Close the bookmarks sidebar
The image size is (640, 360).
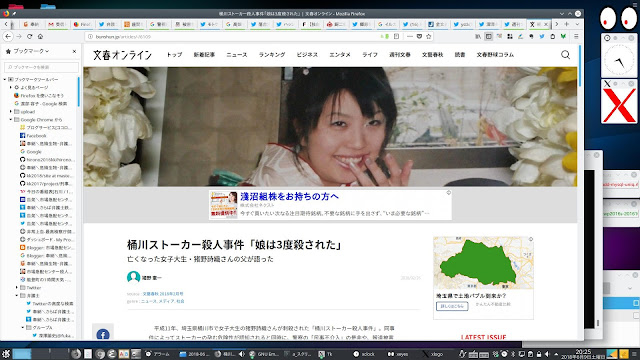pos(74,51)
